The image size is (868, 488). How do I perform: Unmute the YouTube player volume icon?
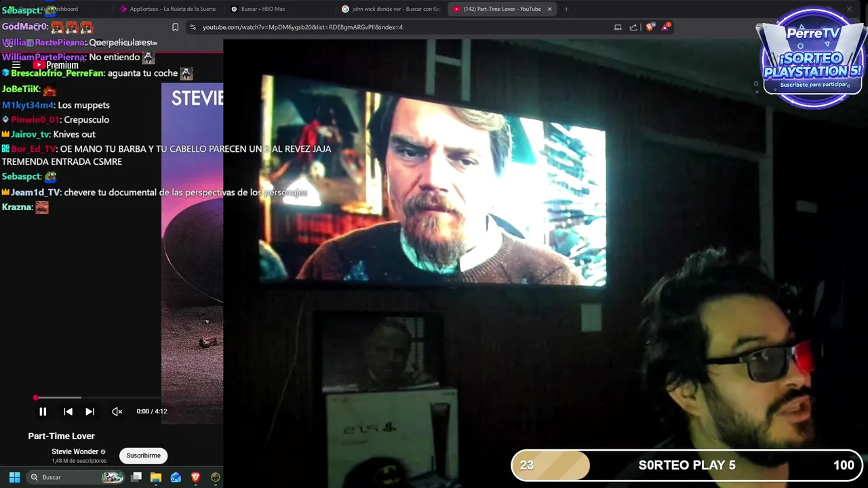click(x=117, y=411)
